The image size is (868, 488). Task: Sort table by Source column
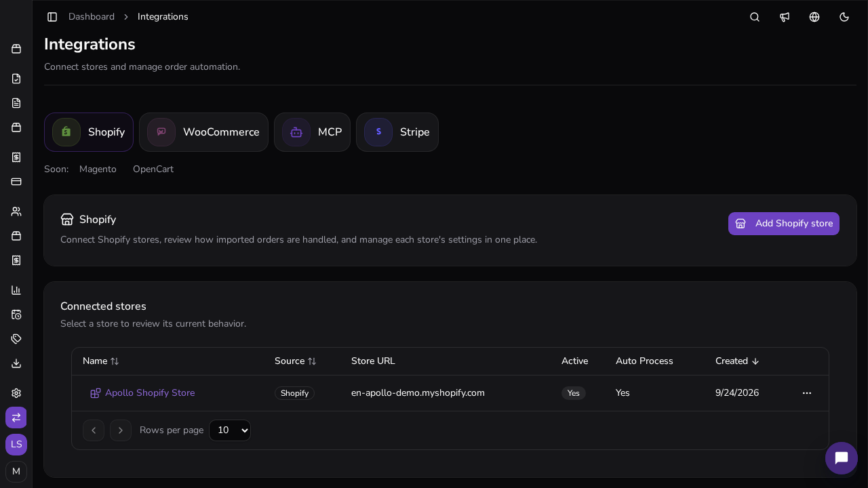296,361
